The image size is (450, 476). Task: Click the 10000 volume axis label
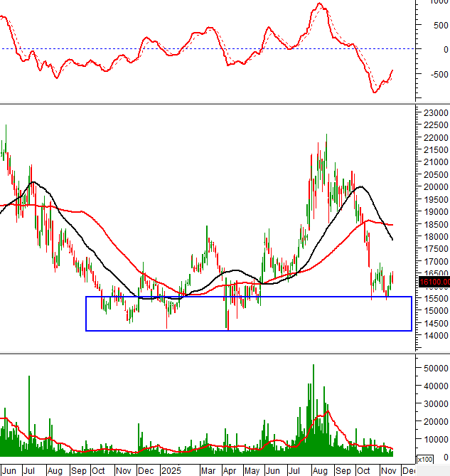point(434,440)
